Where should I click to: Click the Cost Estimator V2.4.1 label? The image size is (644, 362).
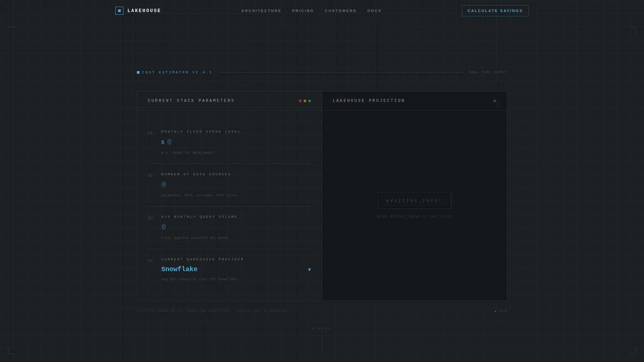[177, 72]
